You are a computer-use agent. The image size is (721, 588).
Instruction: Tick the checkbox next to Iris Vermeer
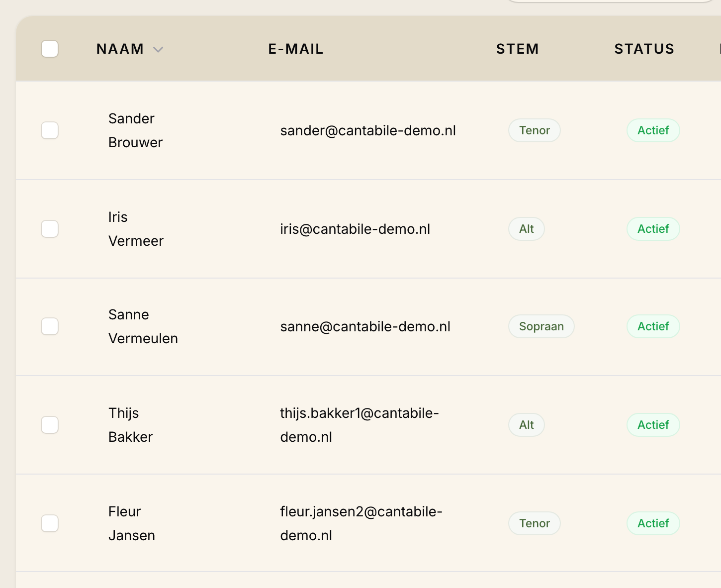(x=50, y=229)
